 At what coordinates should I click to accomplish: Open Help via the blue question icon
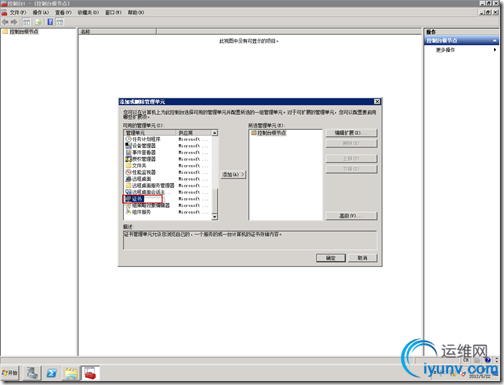[x=50, y=22]
